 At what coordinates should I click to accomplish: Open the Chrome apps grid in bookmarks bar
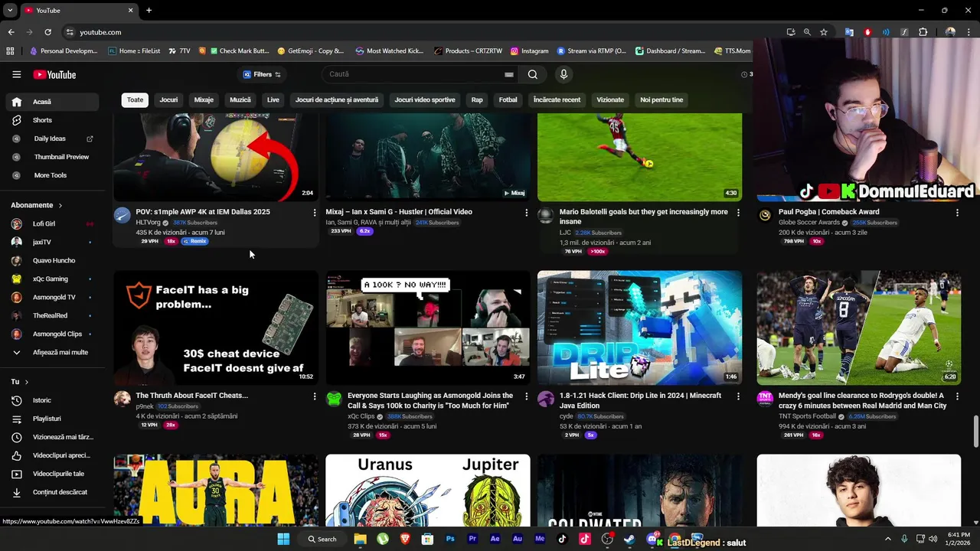click(x=10, y=51)
